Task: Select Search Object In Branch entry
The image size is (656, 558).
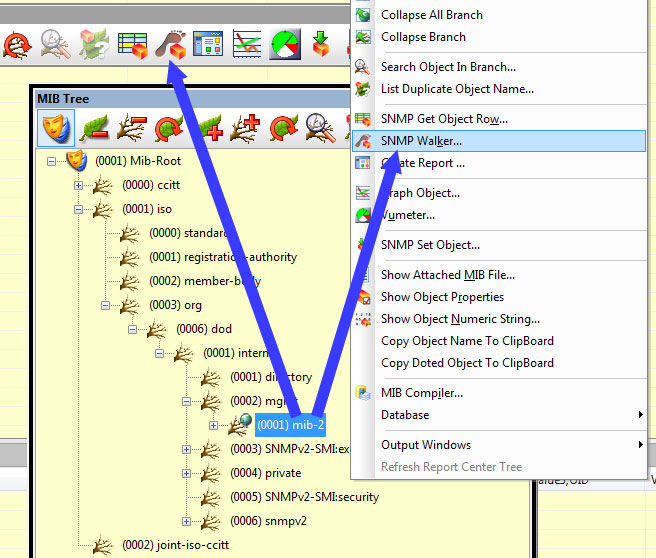Action: [499, 67]
